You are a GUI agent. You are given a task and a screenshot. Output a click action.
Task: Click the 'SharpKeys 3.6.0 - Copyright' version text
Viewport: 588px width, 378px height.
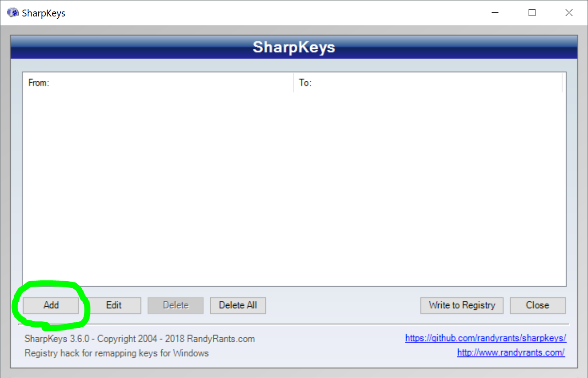(x=139, y=339)
